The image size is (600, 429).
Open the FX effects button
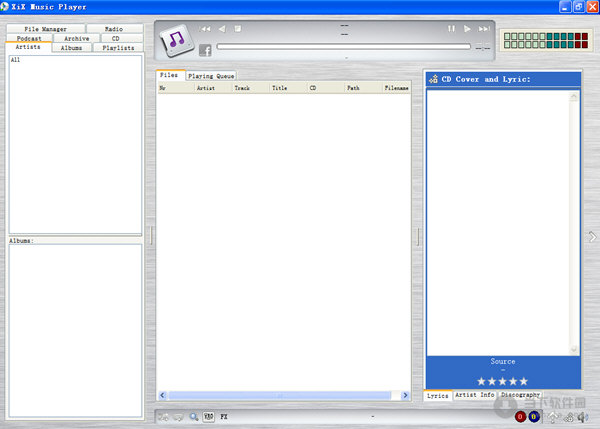tap(224, 417)
